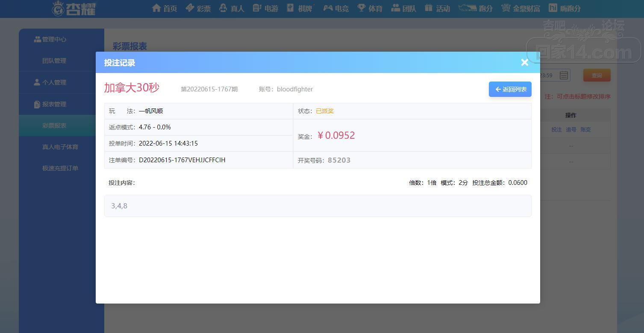Open the 真人 live casino menu
644x333 pixels.
[x=232, y=8]
